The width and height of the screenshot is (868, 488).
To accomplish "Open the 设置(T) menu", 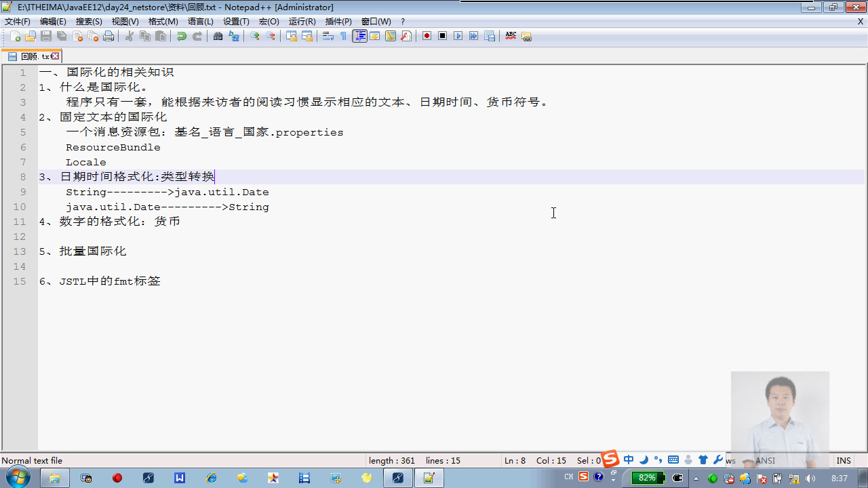I will click(236, 22).
